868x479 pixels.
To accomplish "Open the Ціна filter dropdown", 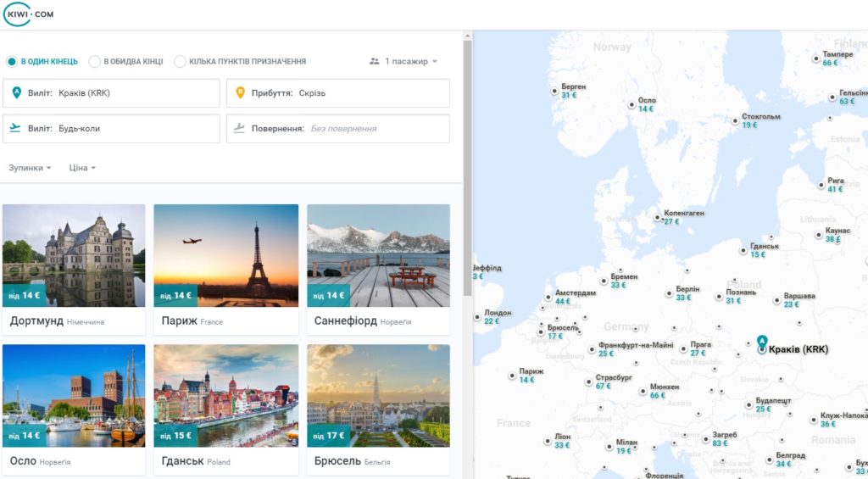I will 82,168.
